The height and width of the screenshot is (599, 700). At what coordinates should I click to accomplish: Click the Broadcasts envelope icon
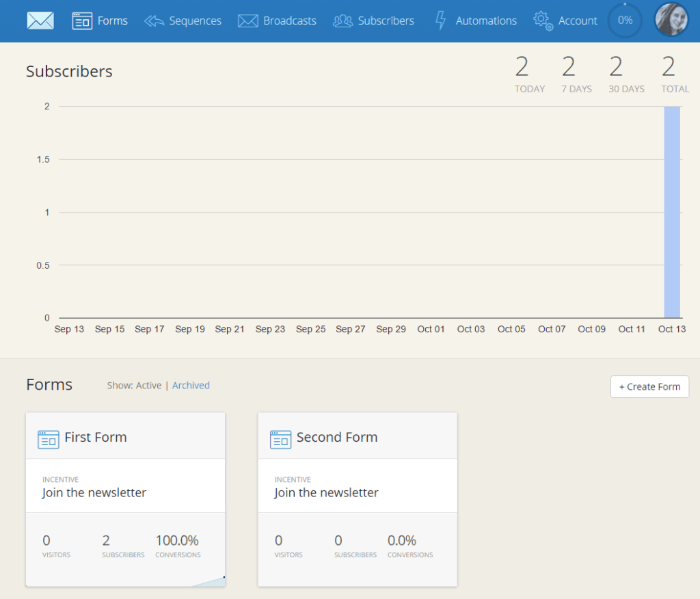pyautogui.click(x=247, y=21)
